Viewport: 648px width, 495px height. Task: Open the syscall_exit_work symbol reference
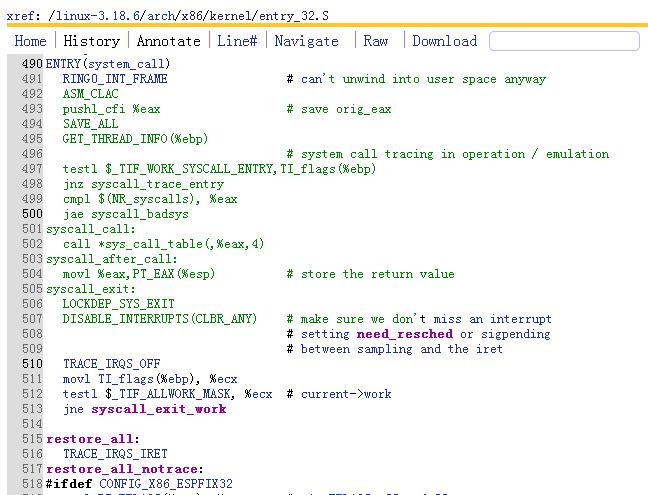158,409
